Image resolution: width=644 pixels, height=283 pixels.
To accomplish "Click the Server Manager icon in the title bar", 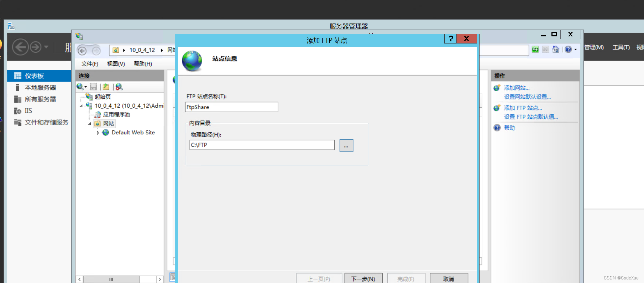I will point(11,26).
